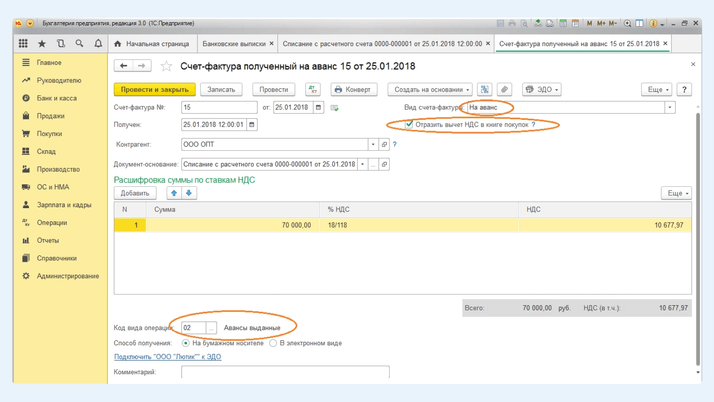
Task: Move row up with blue arrow
Action: (x=174, y=193)
